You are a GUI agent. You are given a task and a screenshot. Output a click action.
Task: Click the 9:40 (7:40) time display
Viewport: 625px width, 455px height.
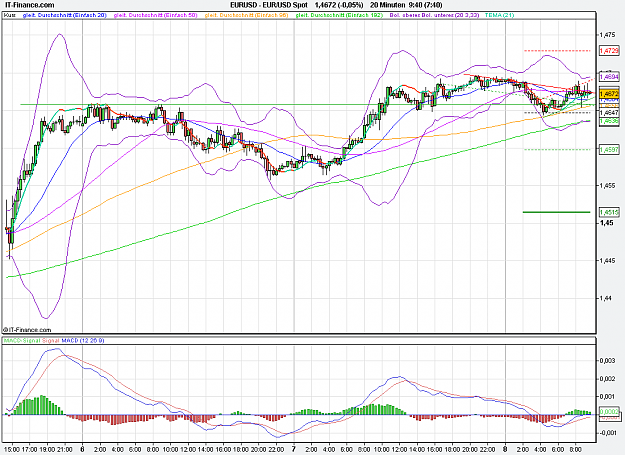click(x=425, y=5)
